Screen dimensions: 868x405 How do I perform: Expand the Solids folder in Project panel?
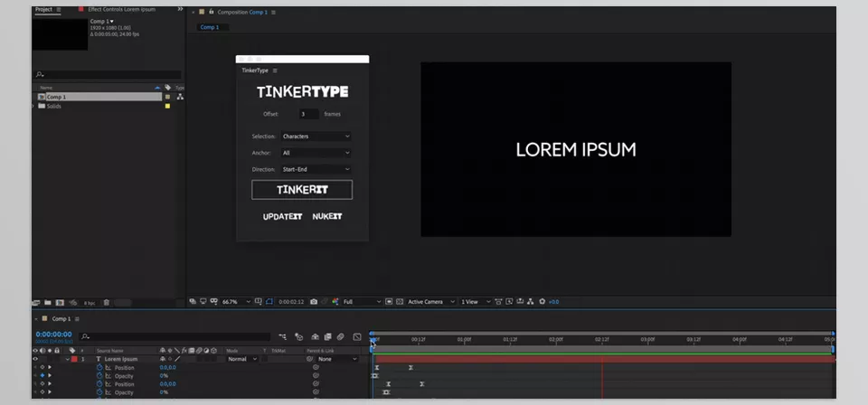33,106
